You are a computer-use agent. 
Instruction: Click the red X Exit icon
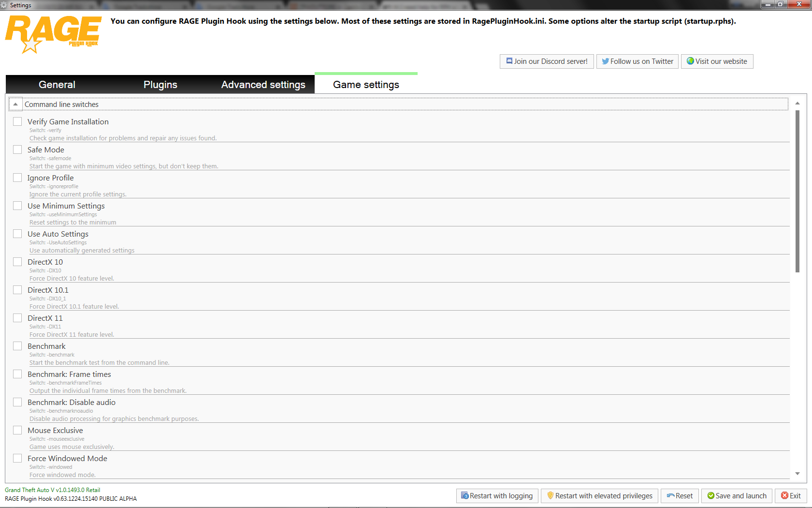[784, 495]
